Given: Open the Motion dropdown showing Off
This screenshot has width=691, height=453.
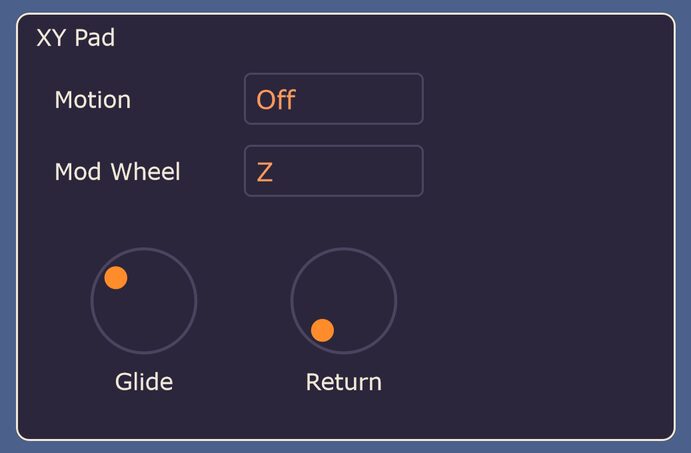Looking at the screenshot, I should coord(334,99).
